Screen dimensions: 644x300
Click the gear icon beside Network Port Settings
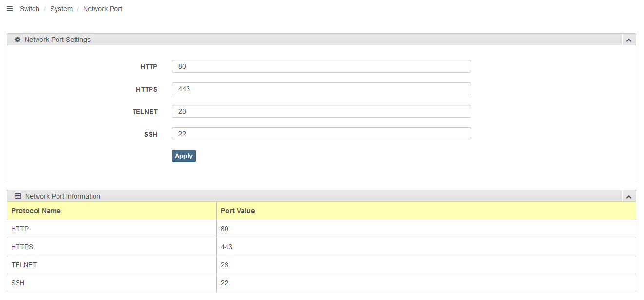(x=18, y=40)
